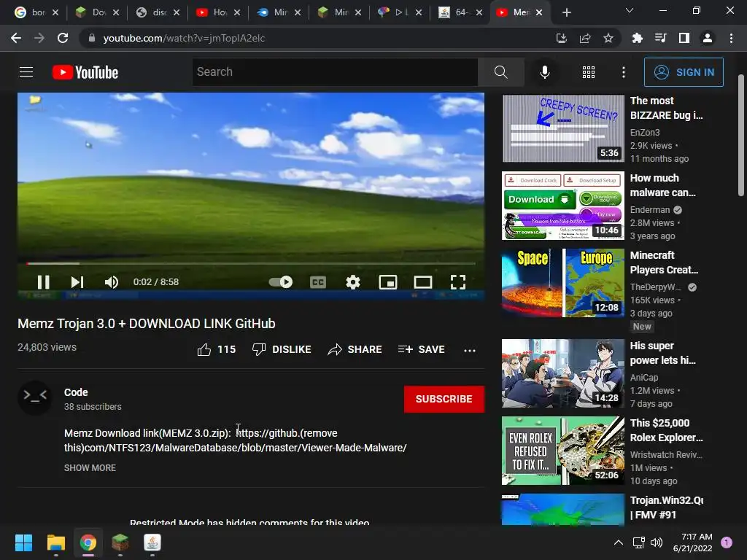
Task: Click the DISLIKE button
Action: pos(282,349)
